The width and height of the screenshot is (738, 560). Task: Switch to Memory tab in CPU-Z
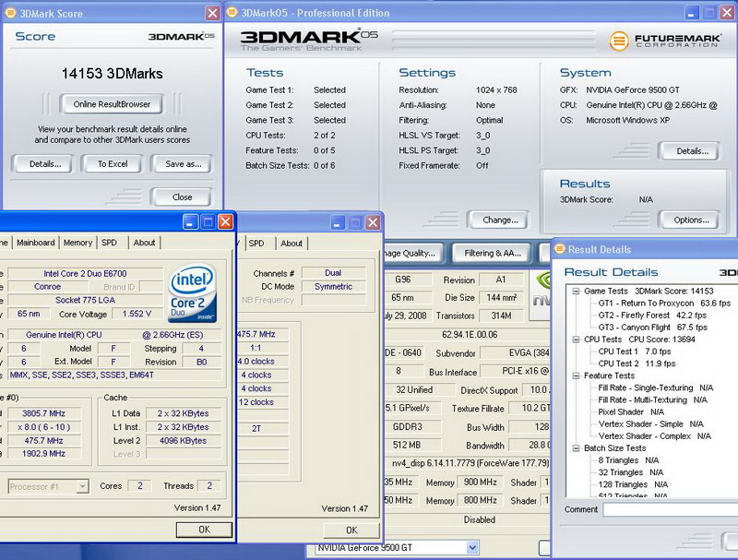pyautogui.click(x=77, y=243)
